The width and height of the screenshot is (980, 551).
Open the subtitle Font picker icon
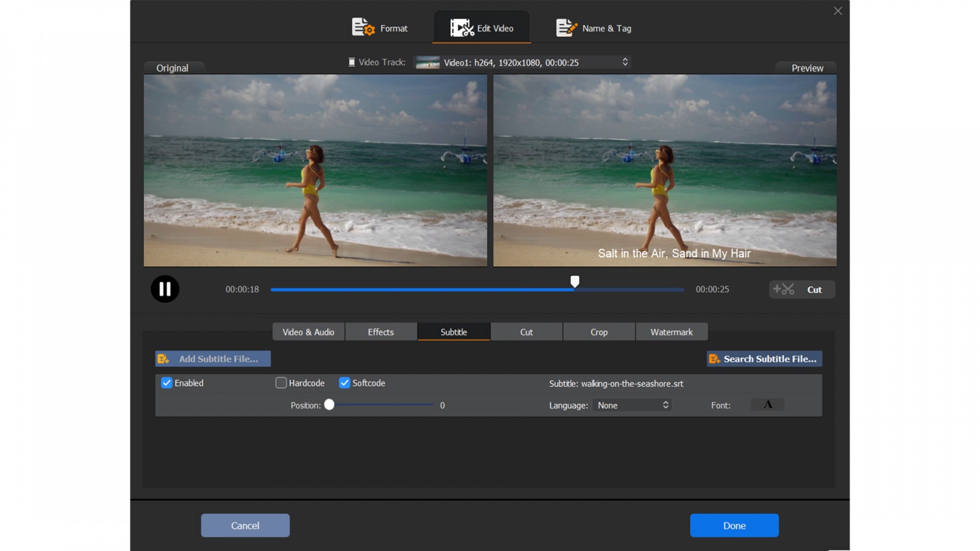(767, 405)
